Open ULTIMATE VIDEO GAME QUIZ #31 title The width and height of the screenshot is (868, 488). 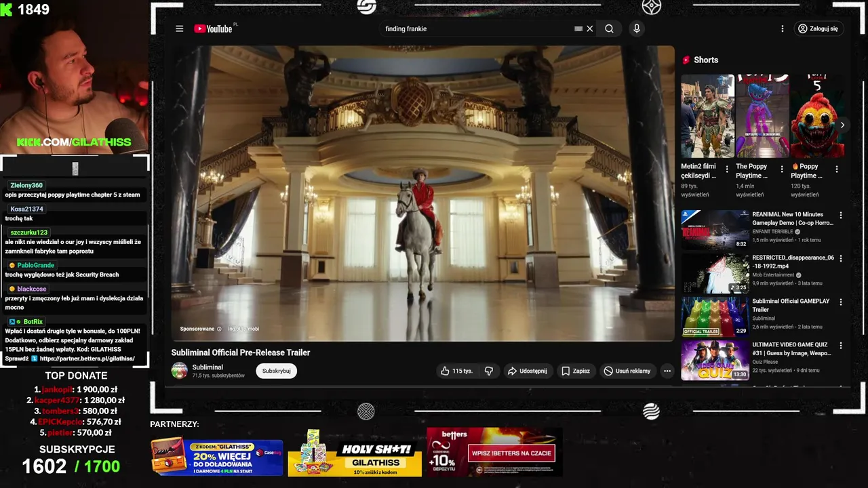tap(791, 348)
